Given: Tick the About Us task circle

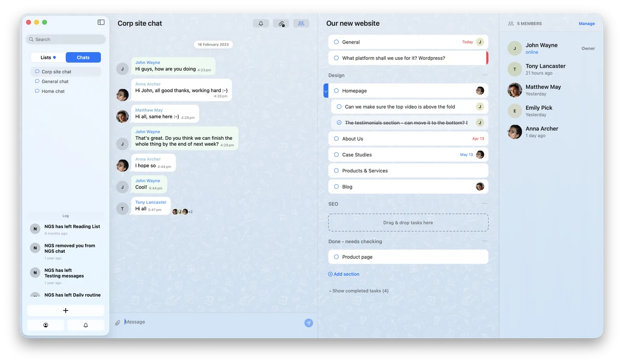Looking at the screenshot, I should (336, 139).
